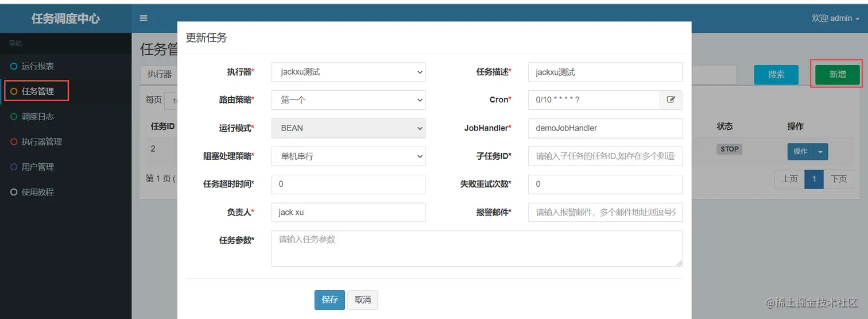Click the JobHandler input field
The width and height of the screenshot is (868, 319).
605,128
